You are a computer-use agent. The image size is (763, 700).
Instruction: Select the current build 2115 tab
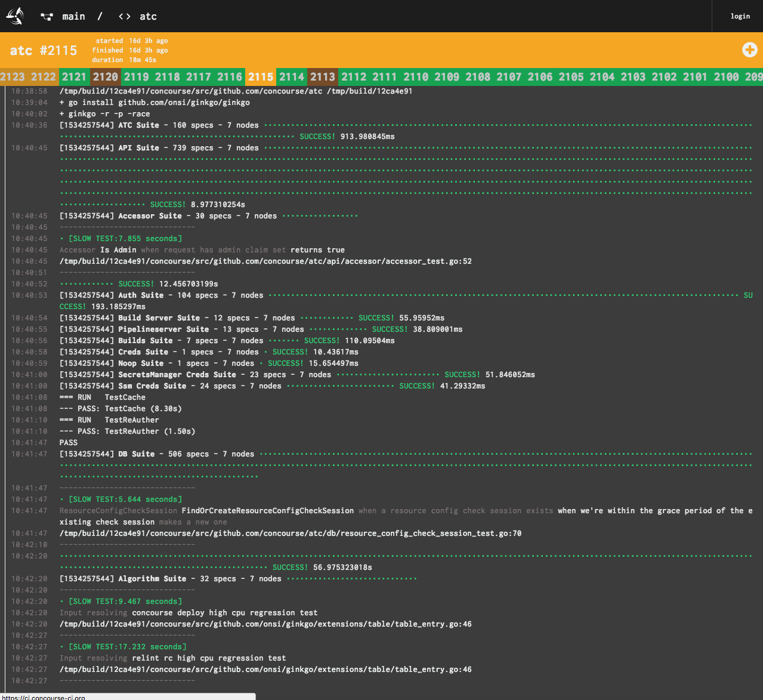click(261, 77)
